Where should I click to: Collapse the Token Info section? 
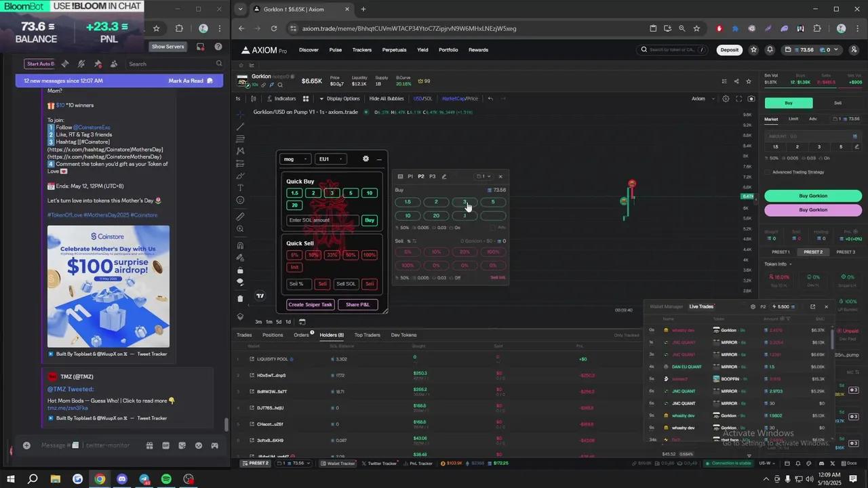click(778, 264)
